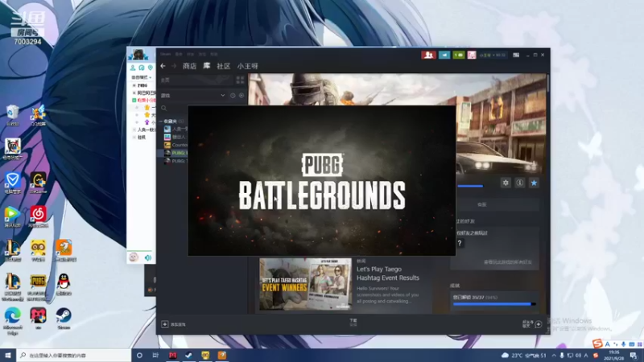This screenshot has height=362, width=644.
Task: Toggle the library collections grid view icon
Action: click(240, 80)
